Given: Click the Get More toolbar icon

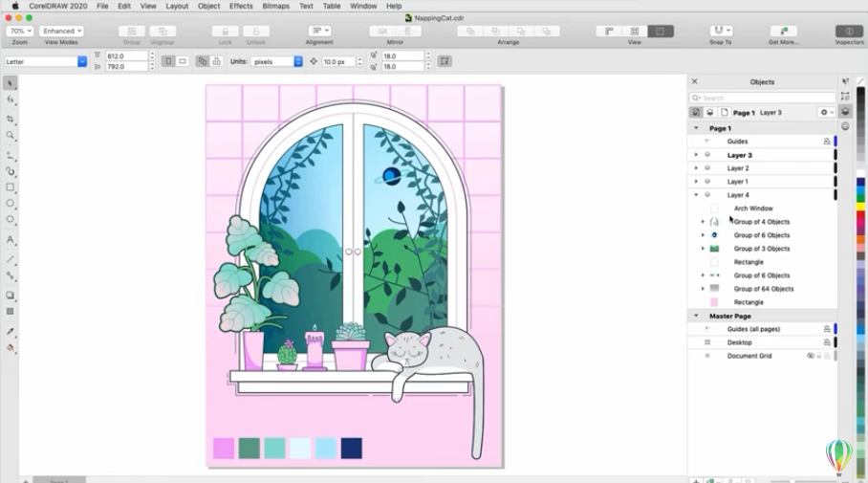Looking at the screenshot, I should point(783,32).
